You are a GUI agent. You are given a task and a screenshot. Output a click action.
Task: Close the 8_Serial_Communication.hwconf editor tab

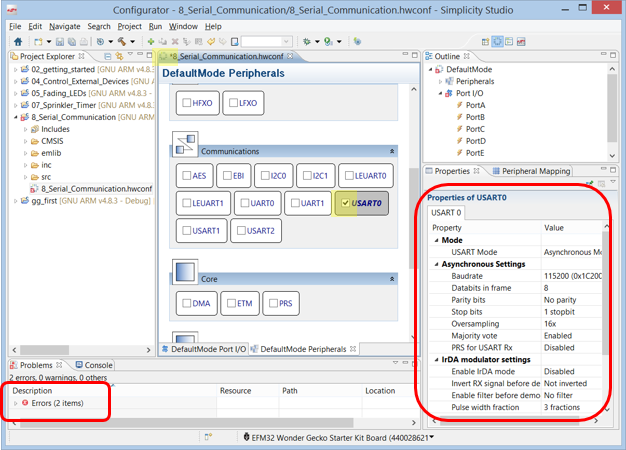click(290, 56)
